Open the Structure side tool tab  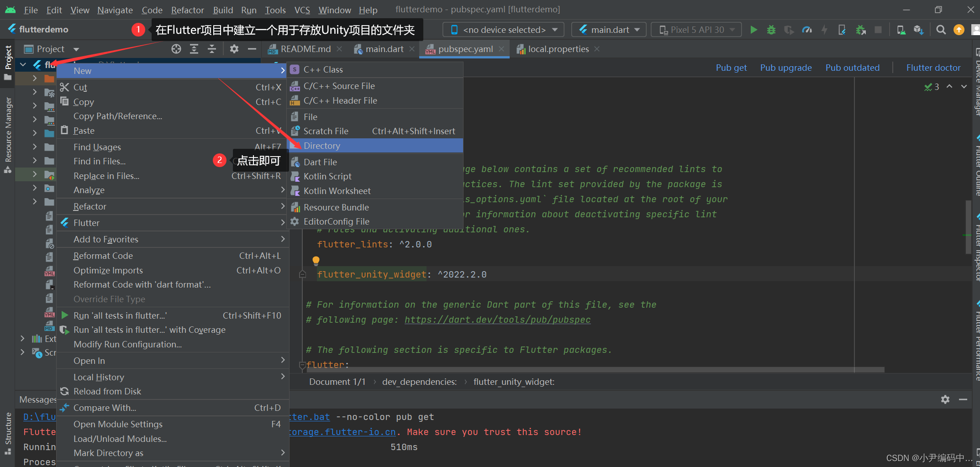click(x=8, y=433)
